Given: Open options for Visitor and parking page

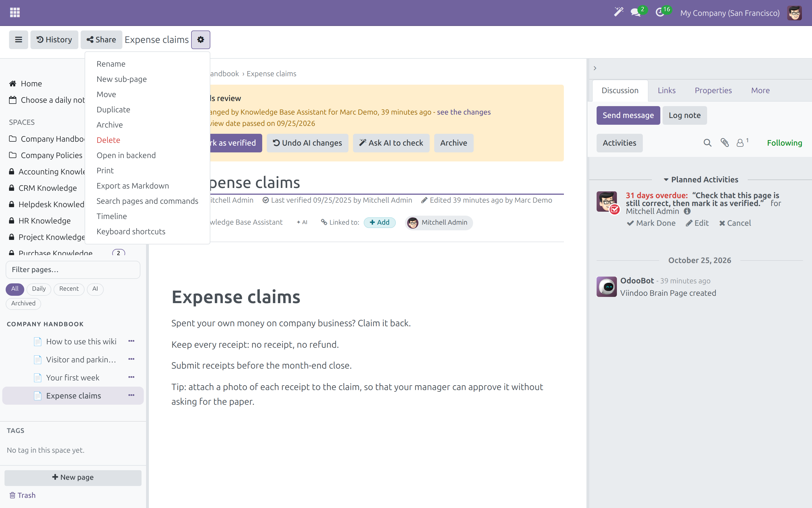Looking at the screenshot, I should [131, 360].
